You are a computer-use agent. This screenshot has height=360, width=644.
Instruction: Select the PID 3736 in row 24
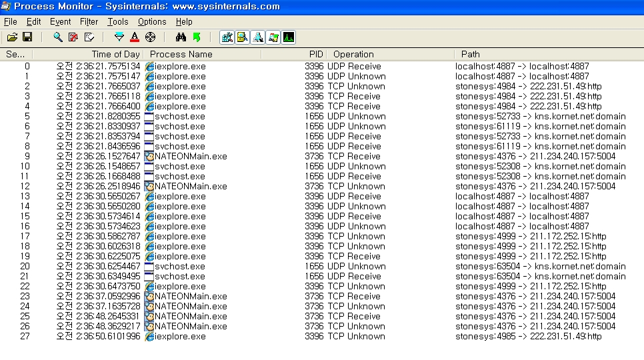[x=314, y=307]
